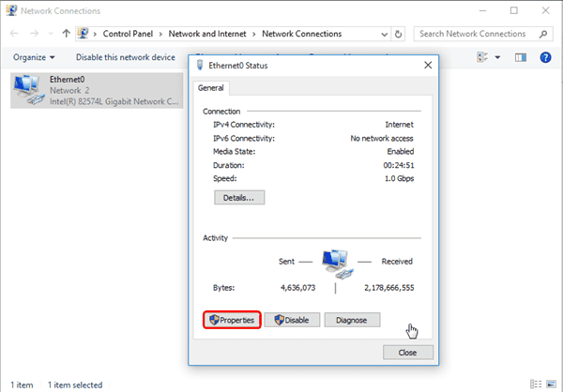Run Diagnose on the Ethernet0 connection
563x392 pixels.
(352, 320)
